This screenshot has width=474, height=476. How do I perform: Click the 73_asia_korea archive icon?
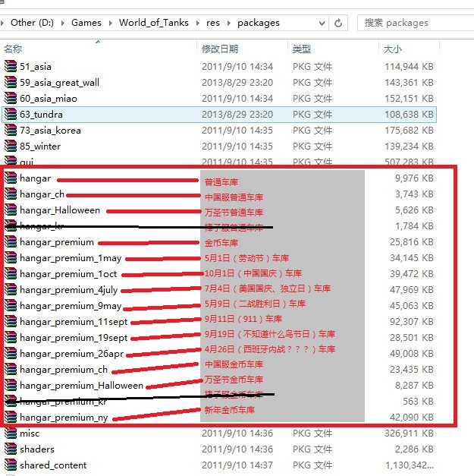pyautogui.click(x=11, y=130)
